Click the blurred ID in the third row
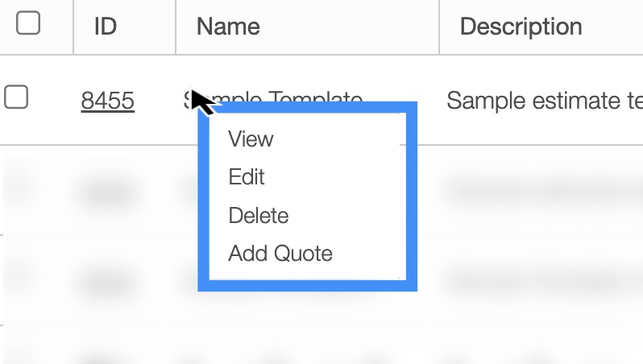The width and height of the screenshot is (643, 364). pos(107,280)
